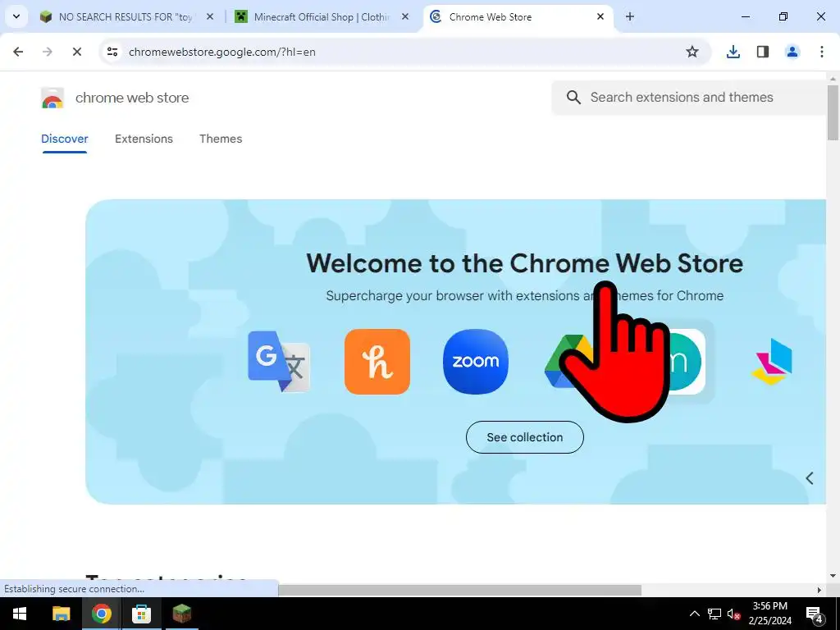Open the notification center

tap(814, 614)
